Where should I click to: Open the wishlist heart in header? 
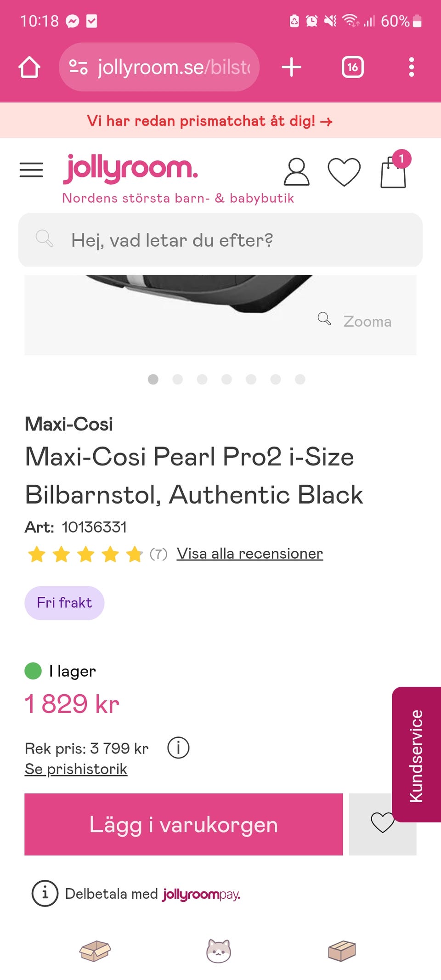(344, 172)
